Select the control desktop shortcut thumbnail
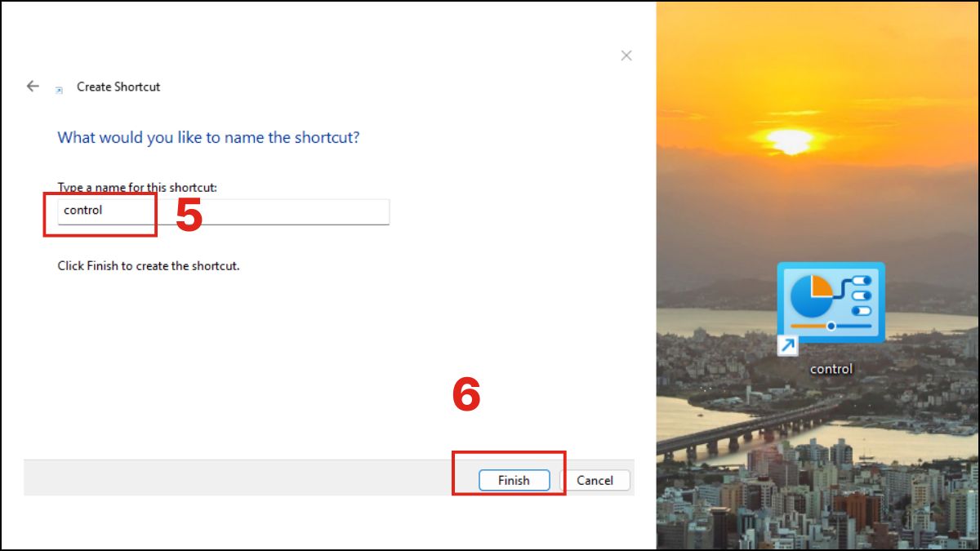 (x=831, y=303)
